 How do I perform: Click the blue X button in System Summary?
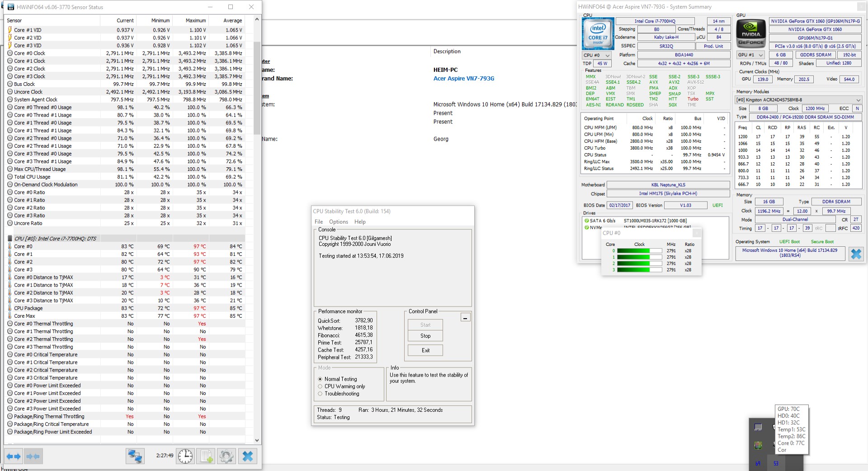[856, 254]
